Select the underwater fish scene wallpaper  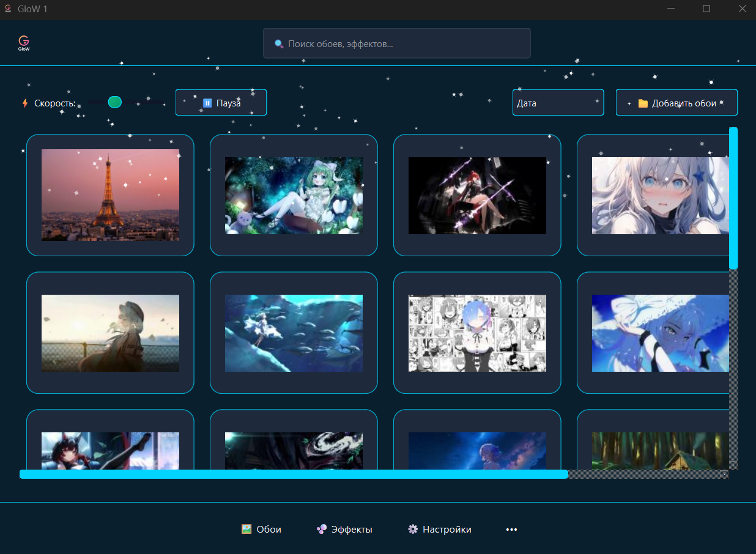[294, 333]
